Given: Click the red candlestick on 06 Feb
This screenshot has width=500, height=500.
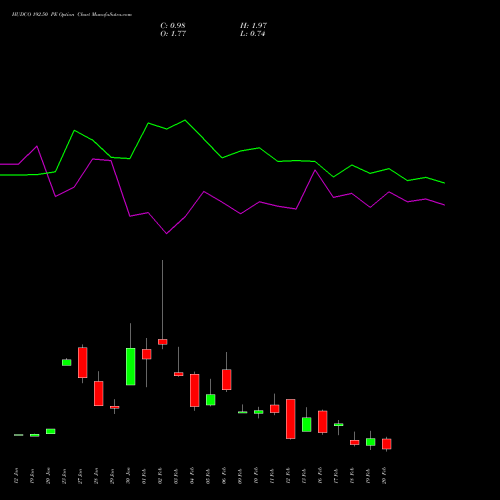Looking at the screenshot, I should point(227,379).
